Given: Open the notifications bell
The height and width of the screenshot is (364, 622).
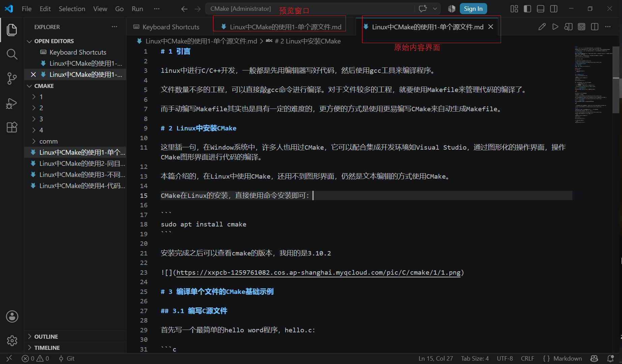Looking at the screenshot, I should tap(610, 359).
